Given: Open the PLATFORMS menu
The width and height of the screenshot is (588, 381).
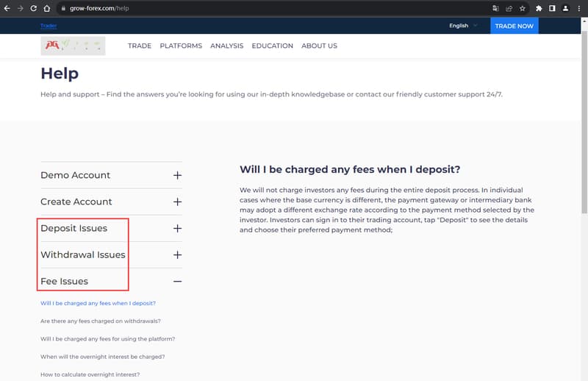Looking at the screenshot, I should (181, 46).
